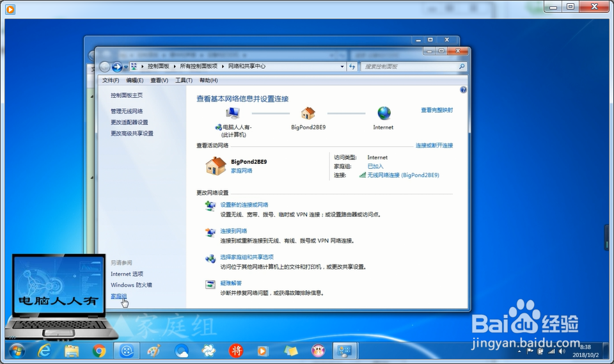Click 网络和共享中心 in the address breadcrumb
614x364 pixels.
[247, 67]
